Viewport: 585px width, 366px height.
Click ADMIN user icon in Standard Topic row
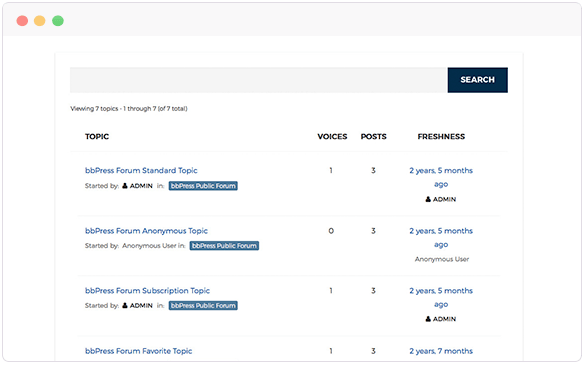(125, 186)
